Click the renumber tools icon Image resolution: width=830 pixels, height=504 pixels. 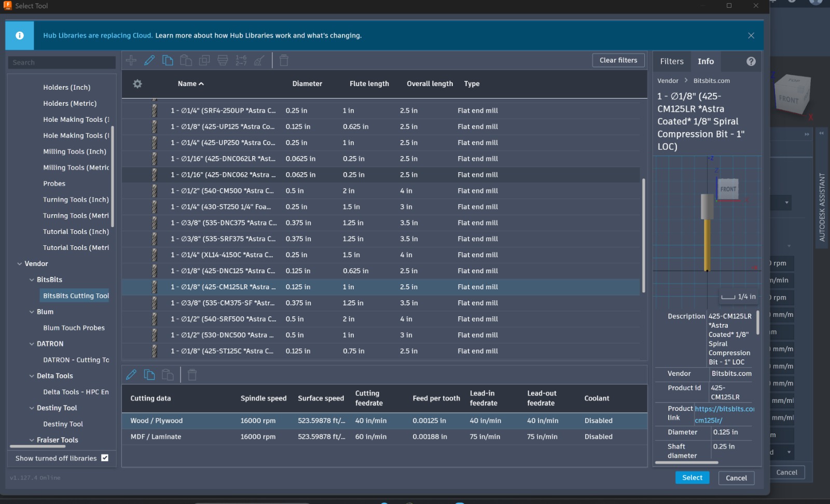tap(241, 61)
